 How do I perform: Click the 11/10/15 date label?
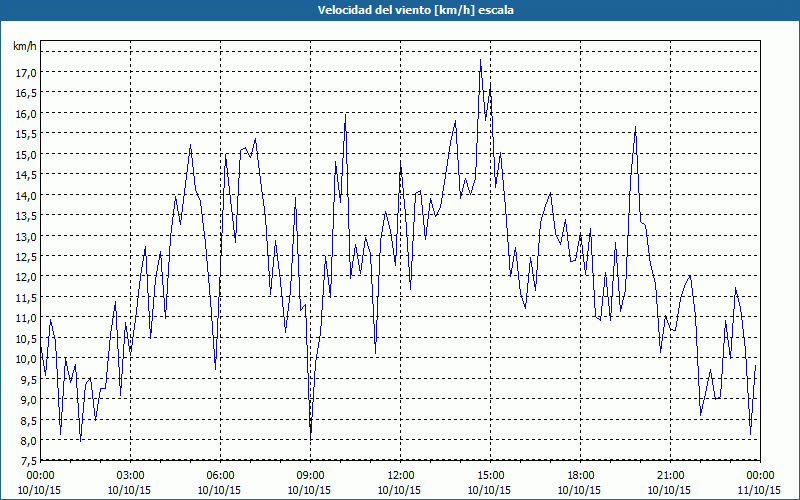click(760, 490)
